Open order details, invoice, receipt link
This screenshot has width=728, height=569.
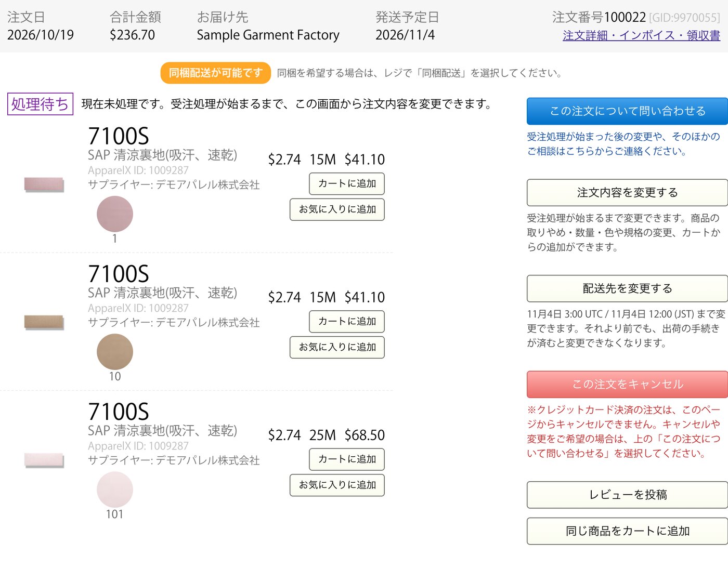click(x=641, y=35)
